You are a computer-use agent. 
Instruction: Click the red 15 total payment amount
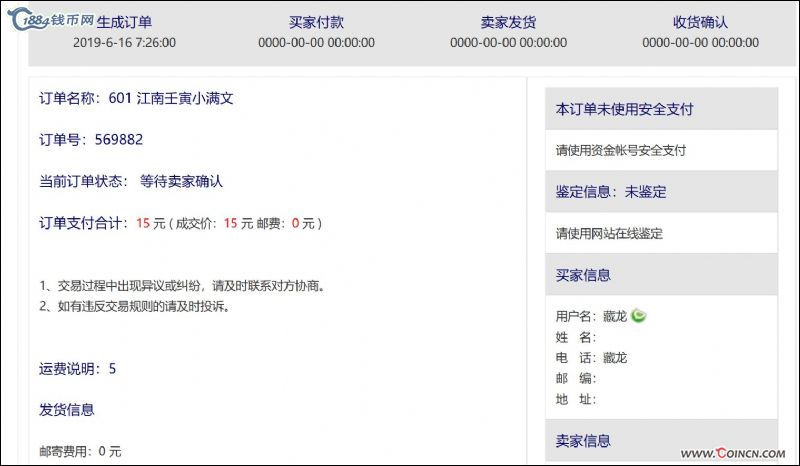(x=143, y=223)
